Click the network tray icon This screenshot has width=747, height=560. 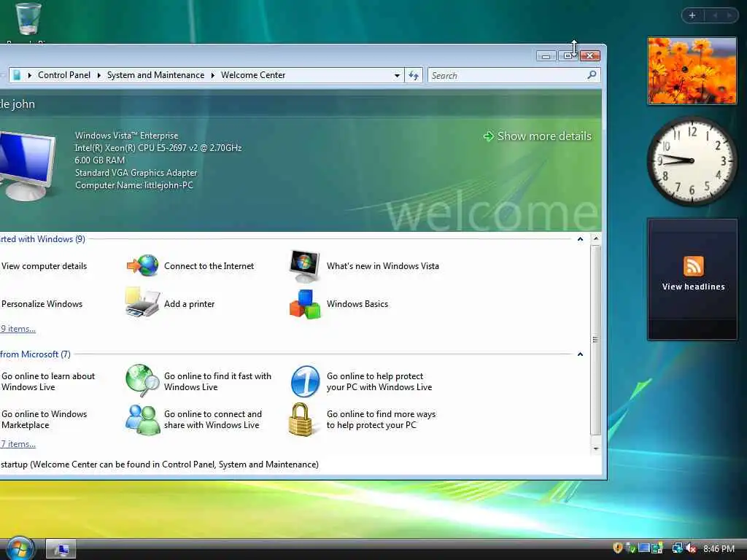coord(678,548)
